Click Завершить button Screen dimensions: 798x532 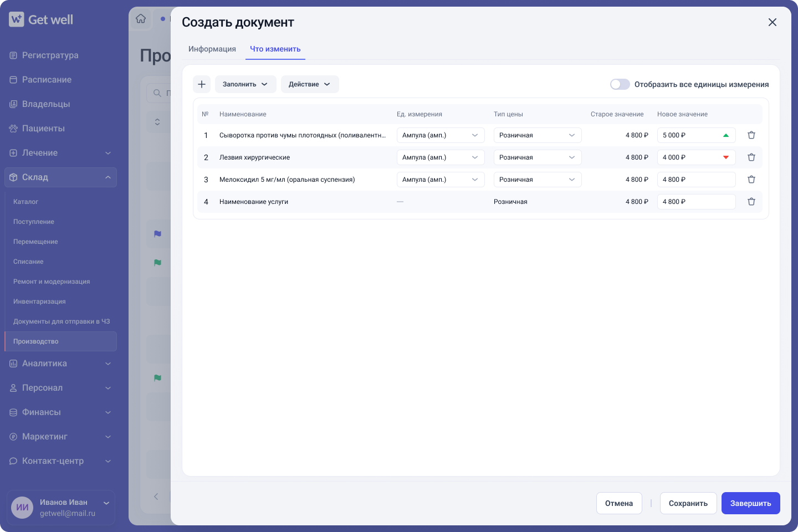click(x=751, y=503)
